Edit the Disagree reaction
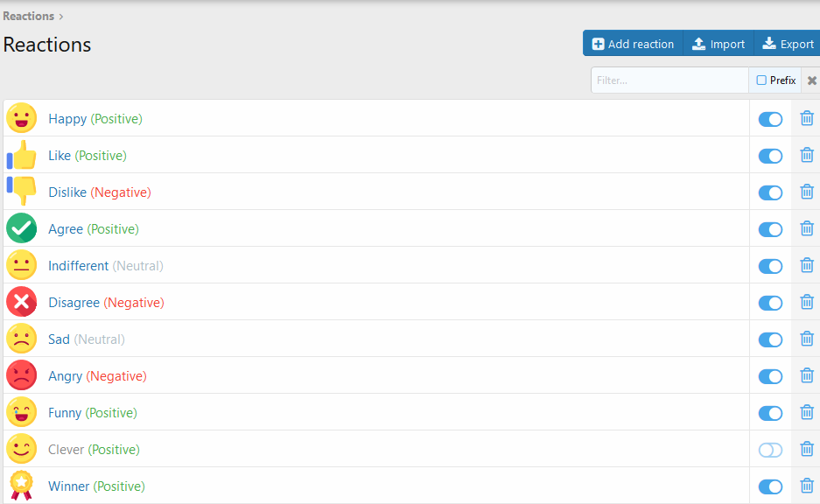Viewport: 820px width, 504px height. point(74,303)
